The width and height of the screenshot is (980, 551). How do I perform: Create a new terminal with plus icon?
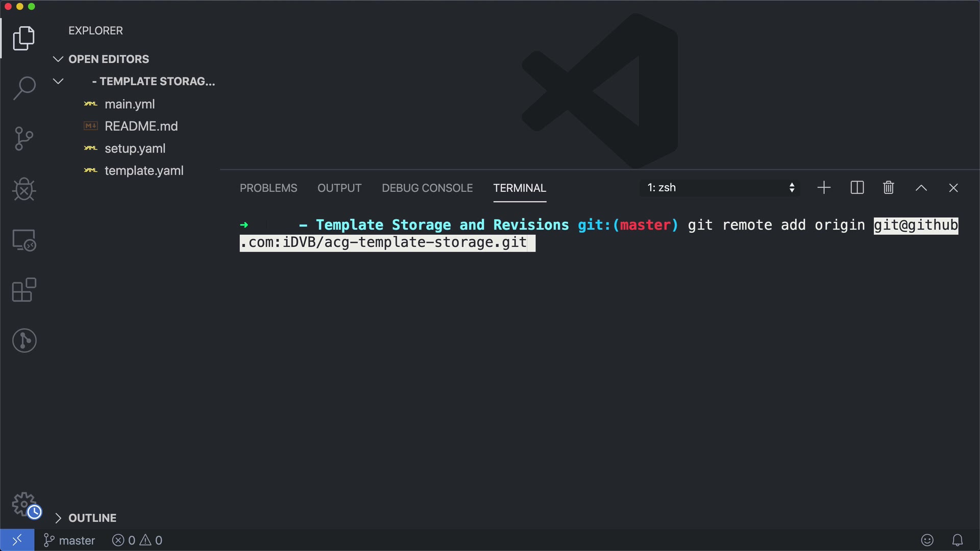[824, 188]
